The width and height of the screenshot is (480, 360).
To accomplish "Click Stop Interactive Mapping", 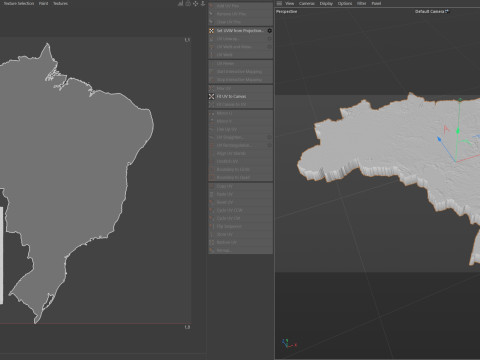I will coord(240,80).
